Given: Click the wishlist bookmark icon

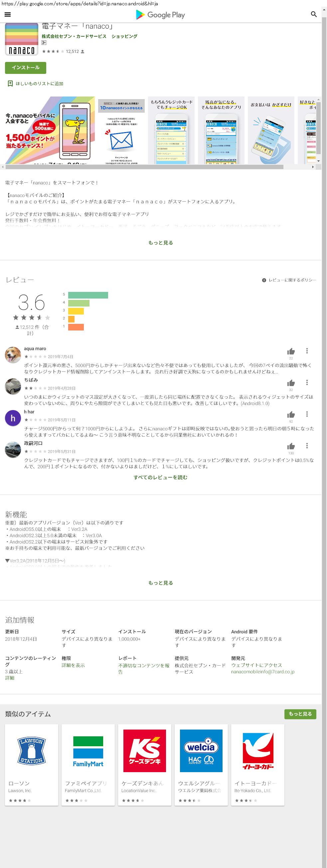Looking at the screenshot, I should click(10, 84).
